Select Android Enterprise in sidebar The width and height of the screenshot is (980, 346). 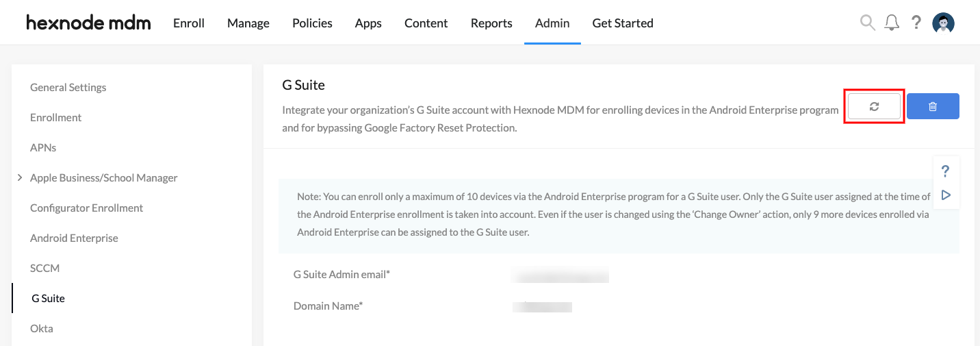[x=74, y=238]
